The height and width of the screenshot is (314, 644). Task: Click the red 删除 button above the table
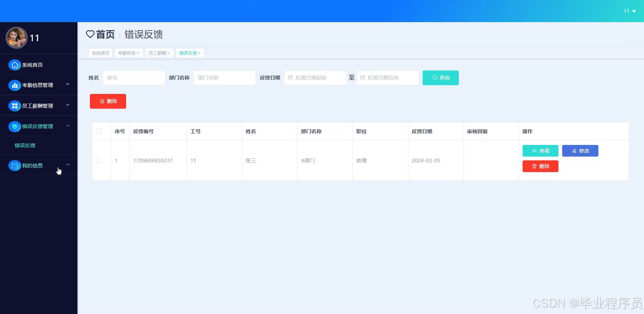point(108,101)
